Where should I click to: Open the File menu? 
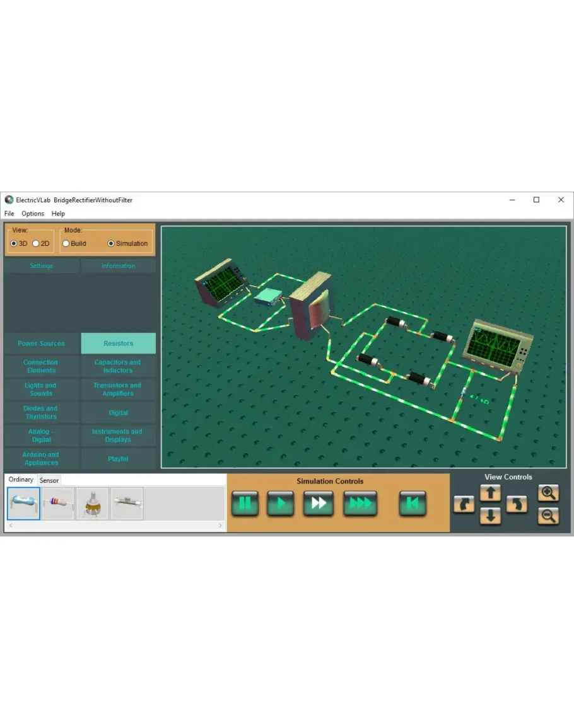point(9,214)
